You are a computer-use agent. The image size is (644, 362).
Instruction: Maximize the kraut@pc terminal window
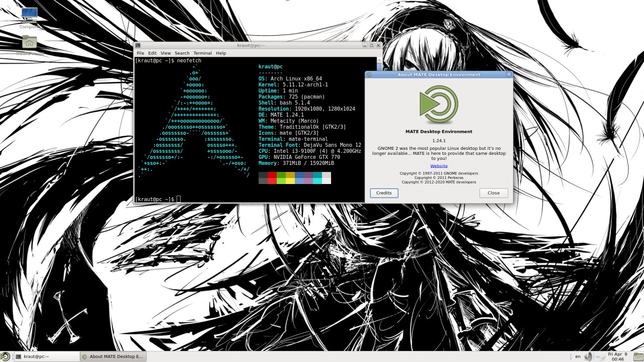click(x=371, y=45)
